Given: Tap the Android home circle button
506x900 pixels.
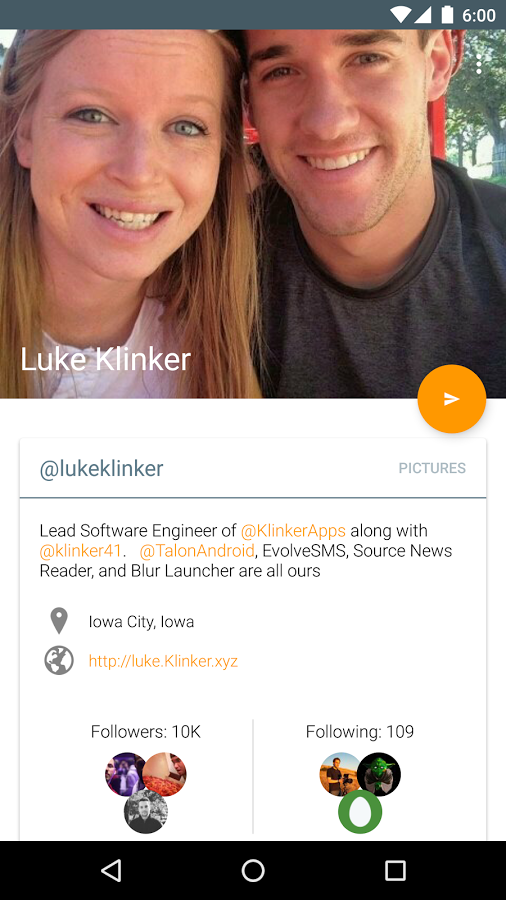Looking at the screenshot, I should (253, 870).
